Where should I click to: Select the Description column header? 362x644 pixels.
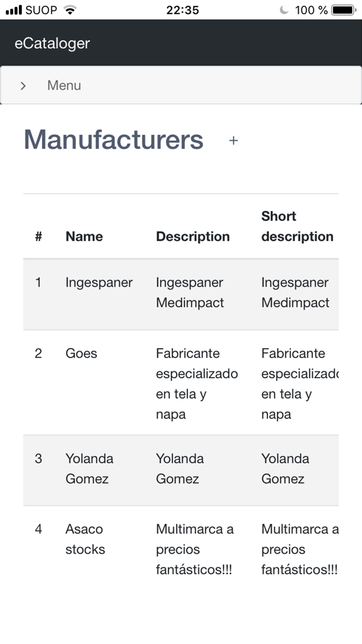pos(193,237)
